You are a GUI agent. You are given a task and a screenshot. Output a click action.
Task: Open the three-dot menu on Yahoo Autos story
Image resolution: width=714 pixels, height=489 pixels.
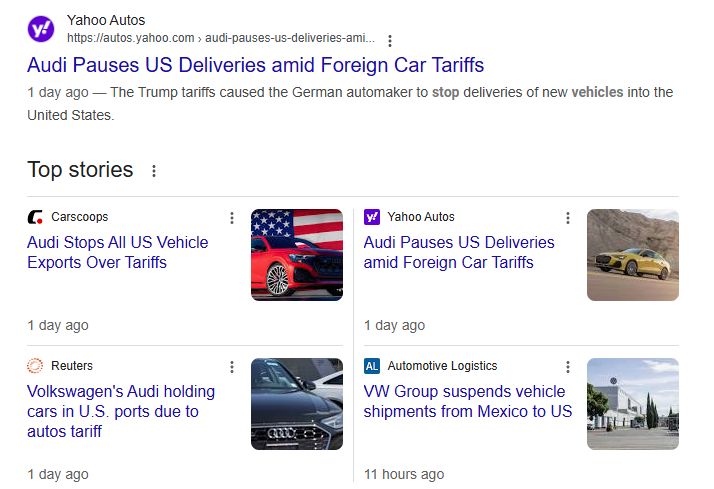(x=568, y=218)
